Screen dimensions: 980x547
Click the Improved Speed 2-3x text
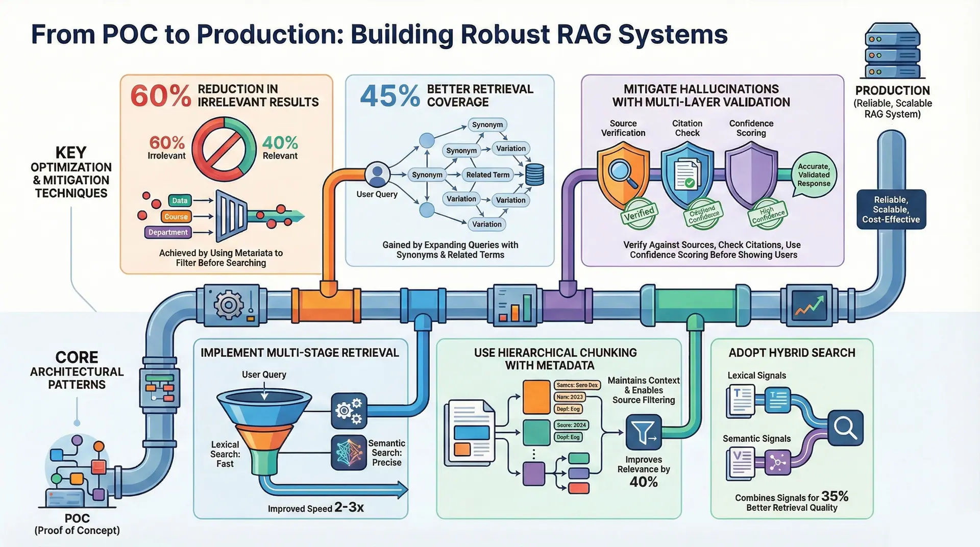click(x=315, y=508)
